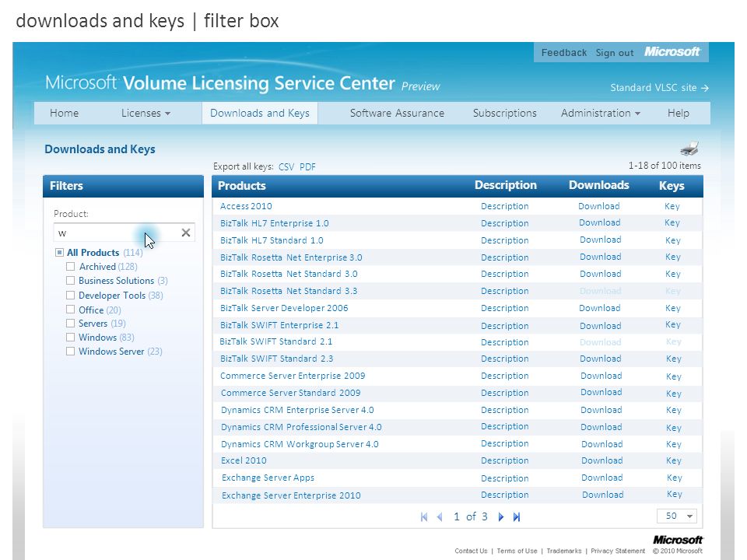The height and width of the screenshot is (560, 747).
Task: Click the Feedback link
Action: [563, 52]
